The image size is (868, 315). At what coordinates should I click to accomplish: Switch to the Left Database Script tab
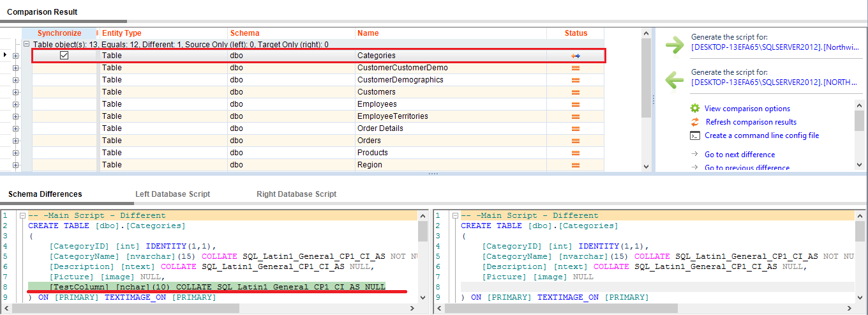tap(172, 194)
